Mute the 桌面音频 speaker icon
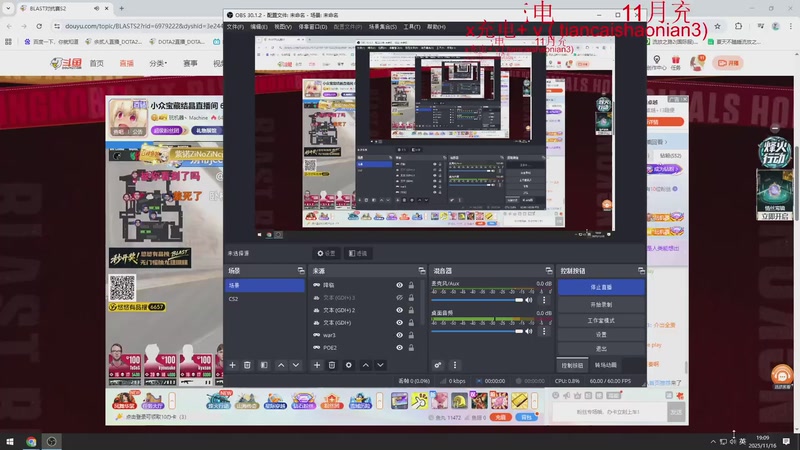The height and width of the screenshot is (450, 800). 529,331
